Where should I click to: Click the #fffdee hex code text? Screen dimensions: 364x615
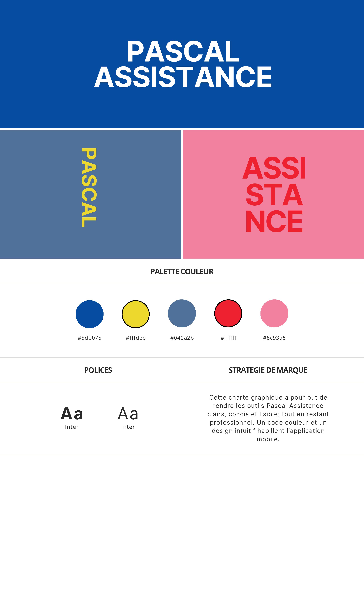click(136, 338)
